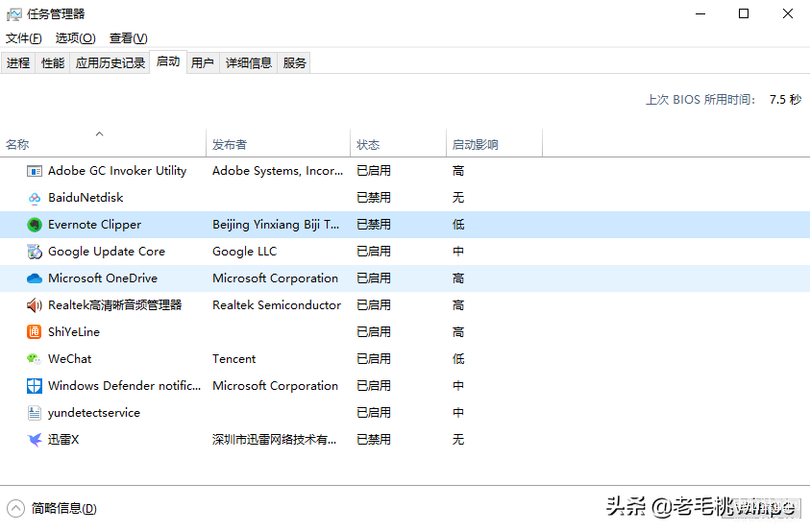The height and width of the screenshot is (532, 810).
Task: Select the yundetectservice entry name
Action: pos(94,413)
